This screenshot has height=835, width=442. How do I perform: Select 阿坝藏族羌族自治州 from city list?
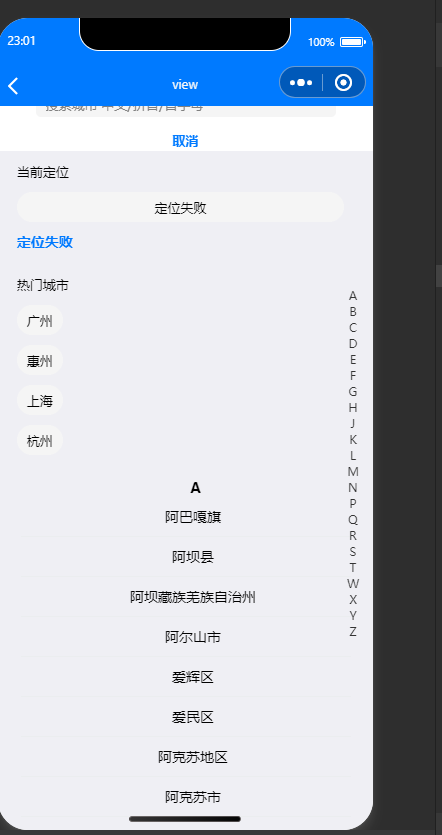tap(193, 597)
